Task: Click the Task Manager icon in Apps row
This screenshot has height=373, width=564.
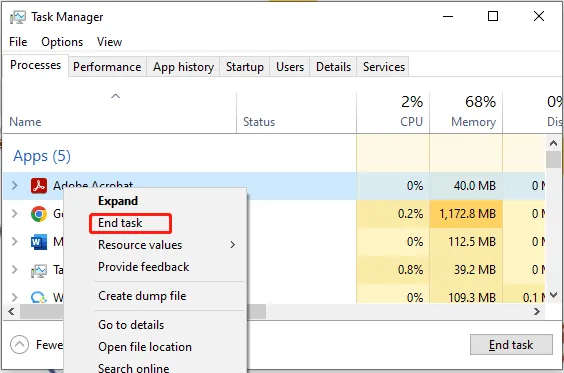Action: [39, 270]
